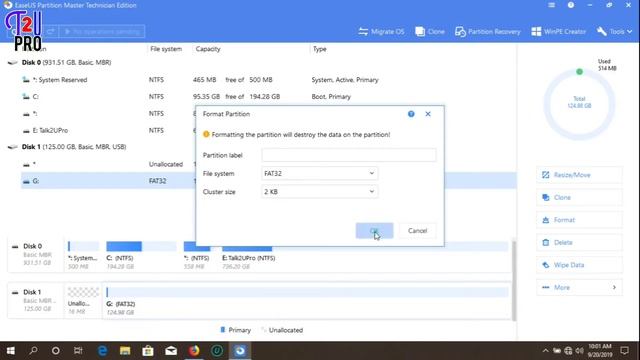This screenshot has width=640, height=360.
Task: Select the C: partition row
Action: (268, 97)
